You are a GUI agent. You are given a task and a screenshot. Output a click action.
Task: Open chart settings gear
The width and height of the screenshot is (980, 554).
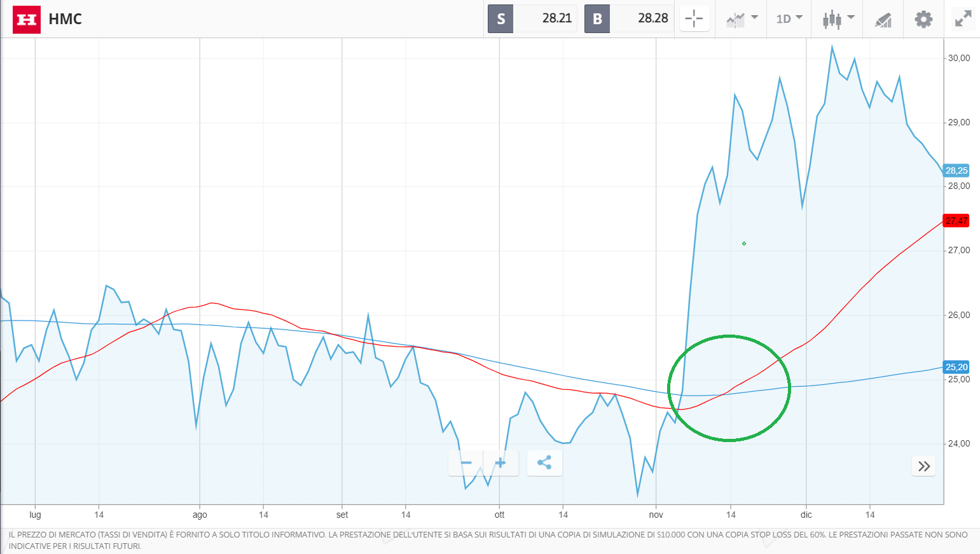coord(923,19)
